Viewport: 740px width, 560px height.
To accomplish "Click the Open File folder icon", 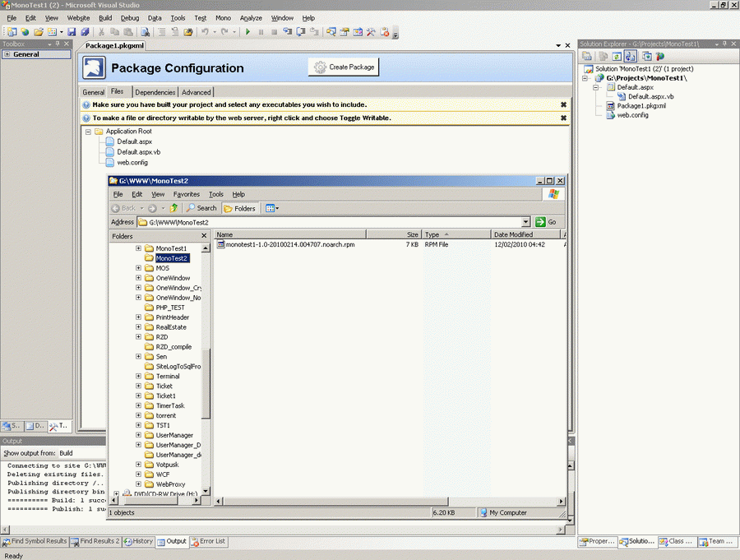I will [38, 31].
